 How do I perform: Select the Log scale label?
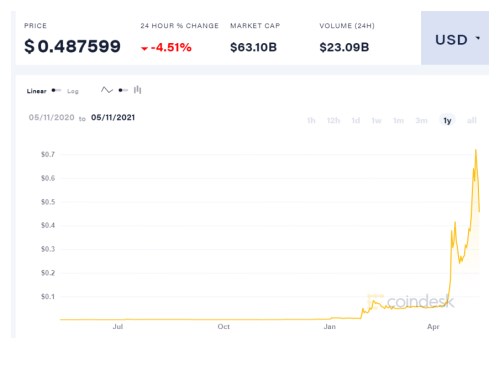(73, 91)
